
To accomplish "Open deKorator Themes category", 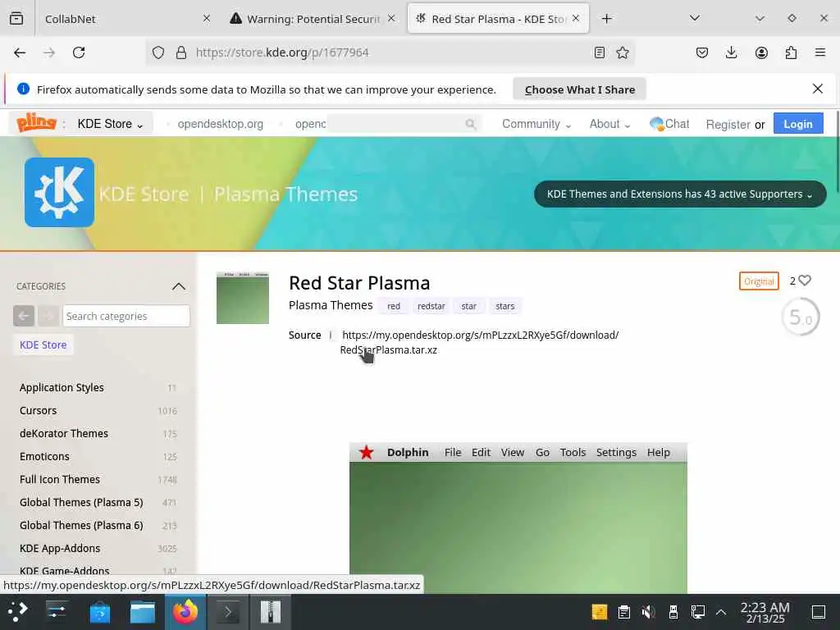I will pyautogui.click(x=64, y=433).
